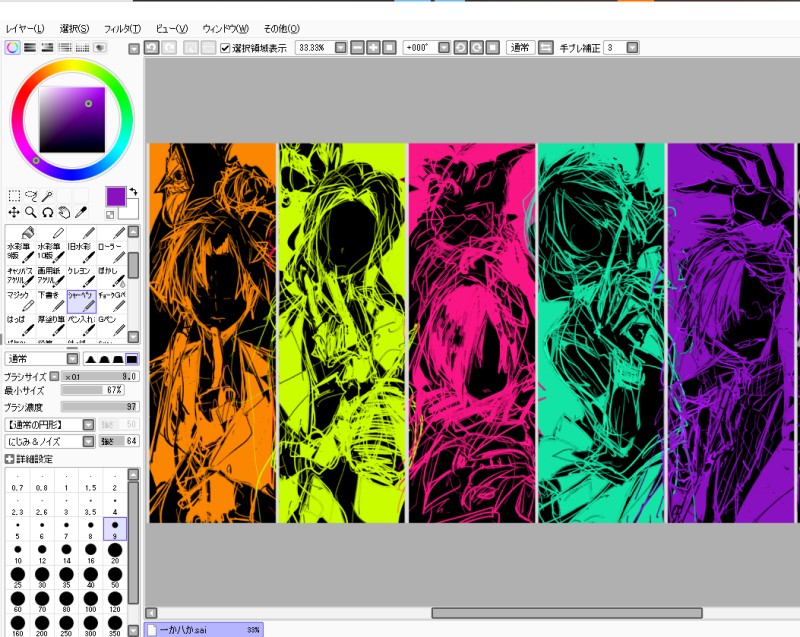Image resolution: width=800 pixels, height=637 pixels.
Task: Select the クレヨン brush
Action: click(x=81, y=276)
